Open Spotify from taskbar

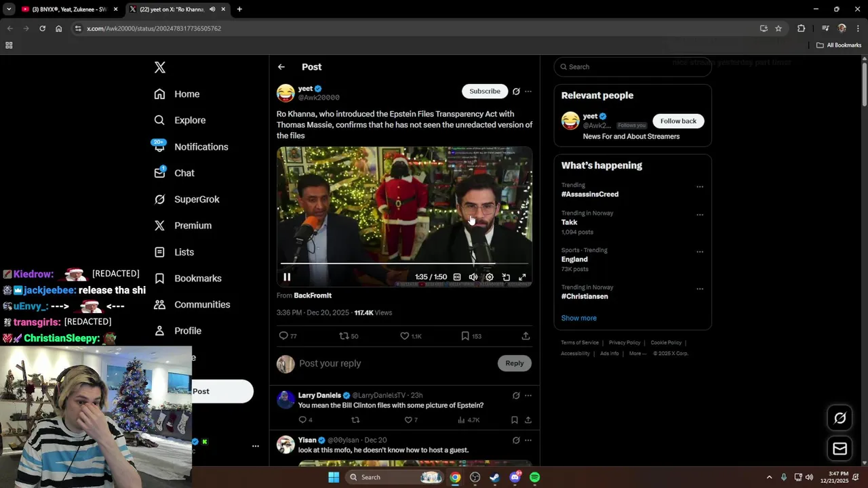[535, 477]
